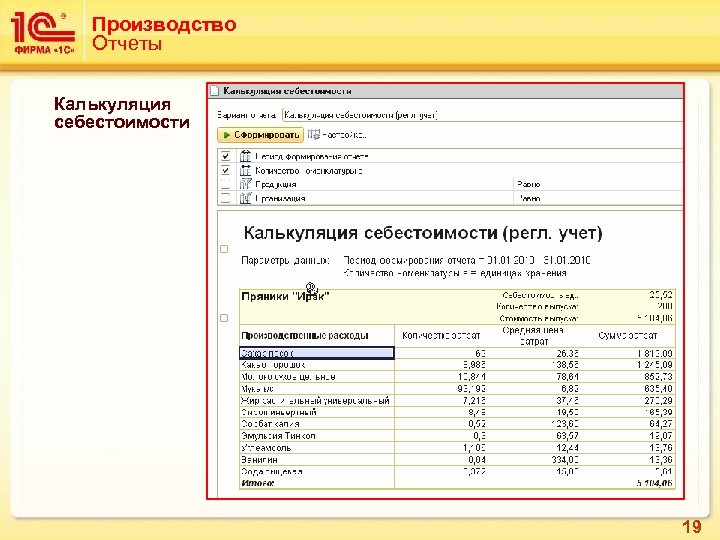Image resolution: width=720 pixels, height=540 pixels.
Task: Click the 1C firm logo
Action: [x=43, y=34]
